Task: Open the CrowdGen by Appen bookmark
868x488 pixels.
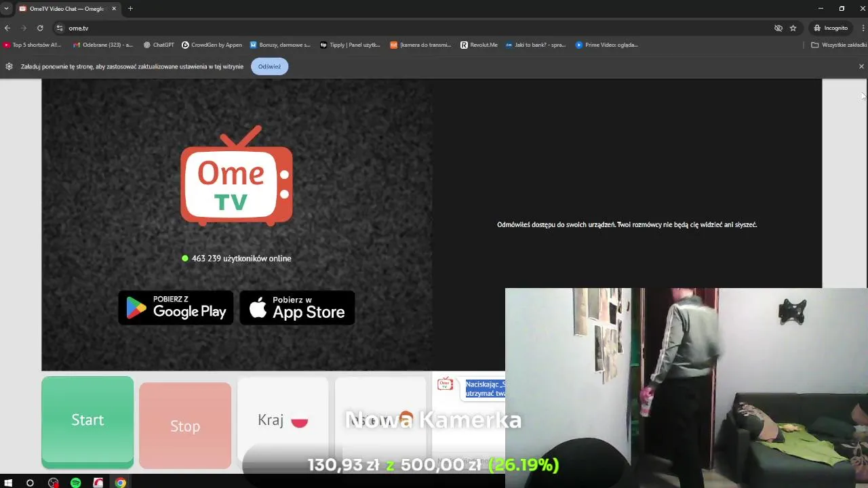Action: coord(212,45)
